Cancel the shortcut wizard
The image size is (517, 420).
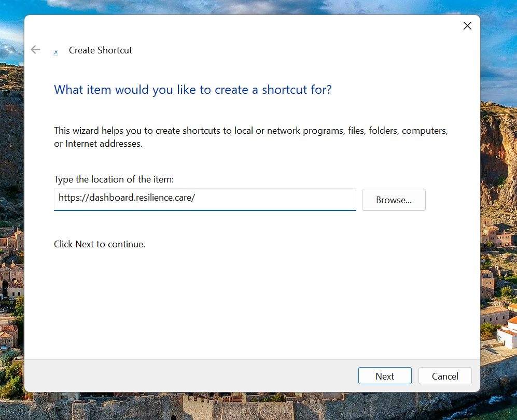click(x=445, y=376)
